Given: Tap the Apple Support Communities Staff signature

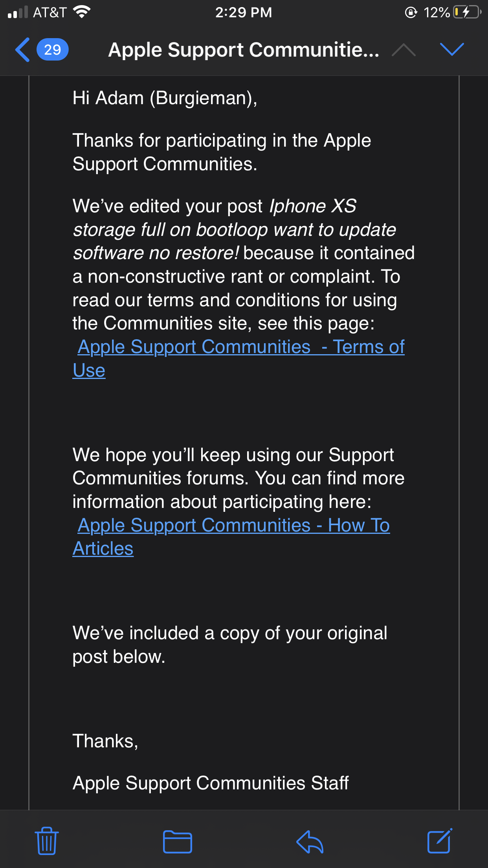Looking at the screenshot, I should pos(211,783).
